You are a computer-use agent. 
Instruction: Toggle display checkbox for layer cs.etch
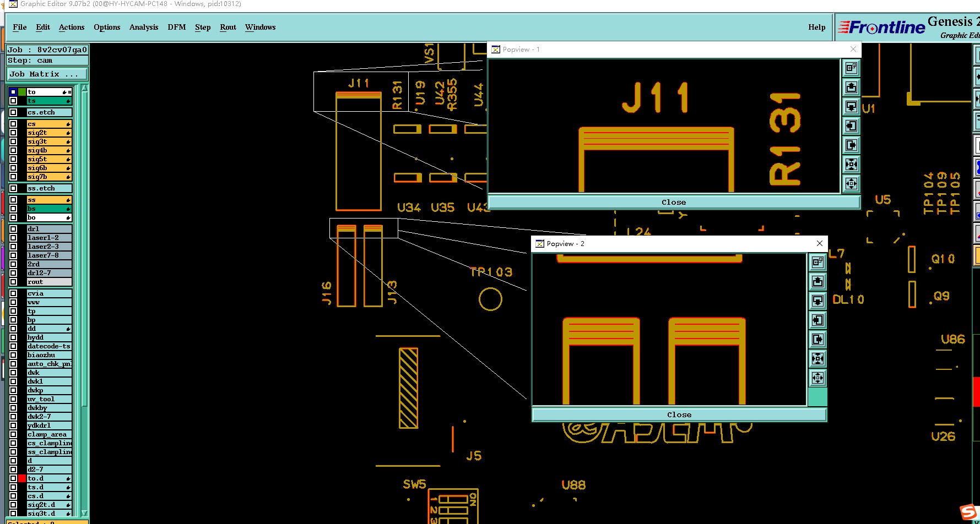pyautogui.click(x=13, y=112)
